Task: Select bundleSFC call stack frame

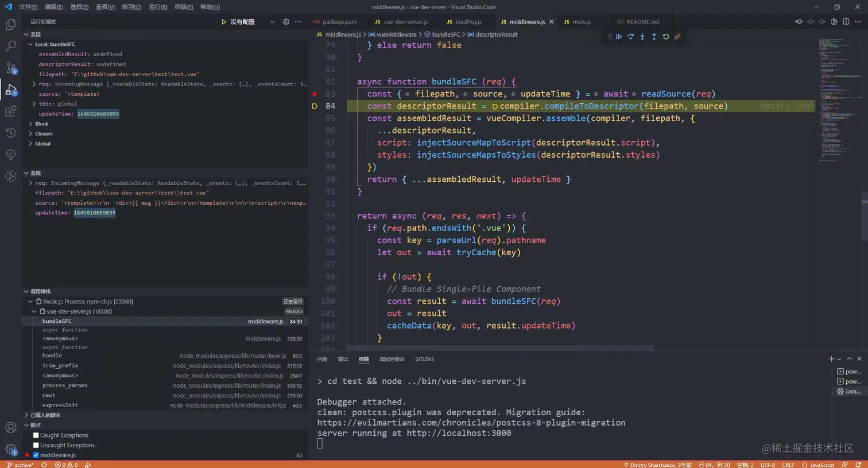Action: [x=165, y=321]
